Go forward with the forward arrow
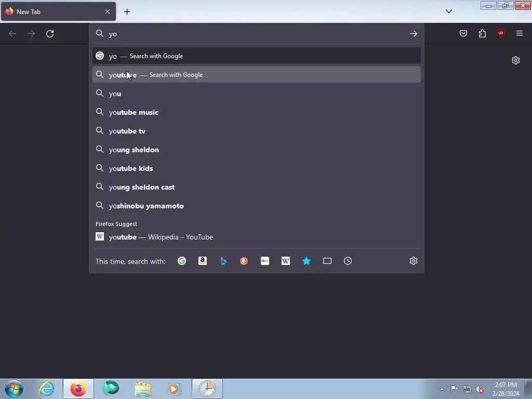532x399 pixels. coord(31,34)
